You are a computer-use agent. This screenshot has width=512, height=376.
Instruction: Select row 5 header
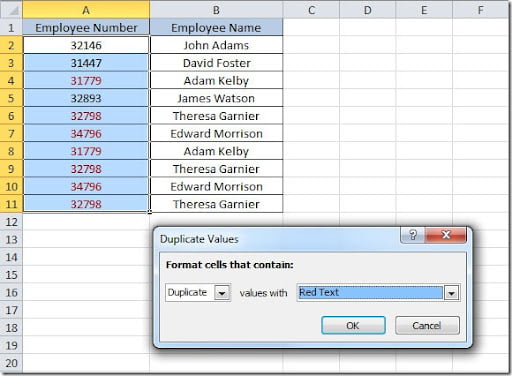[x=11, y=98]
